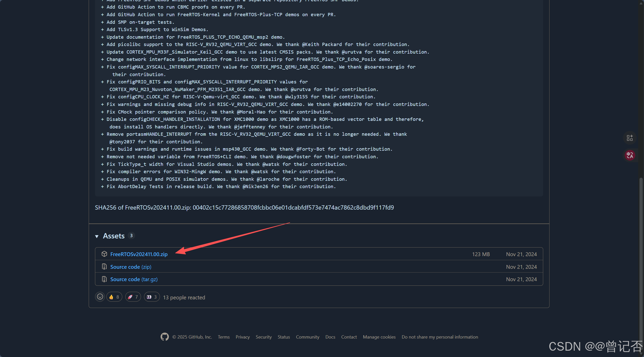Image resolution: width=644 pixels, height=357 pixels.
Task: Click the file-zip icon beside Source code (tar.gz)
Action: [x=104, y=279]
